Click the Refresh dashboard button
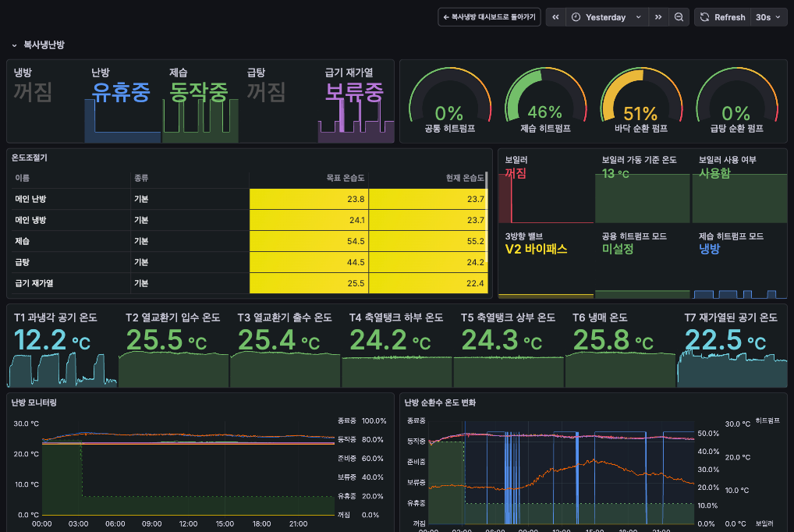The width and height of the screenshot is (794, 532). [x=722, y=17]
